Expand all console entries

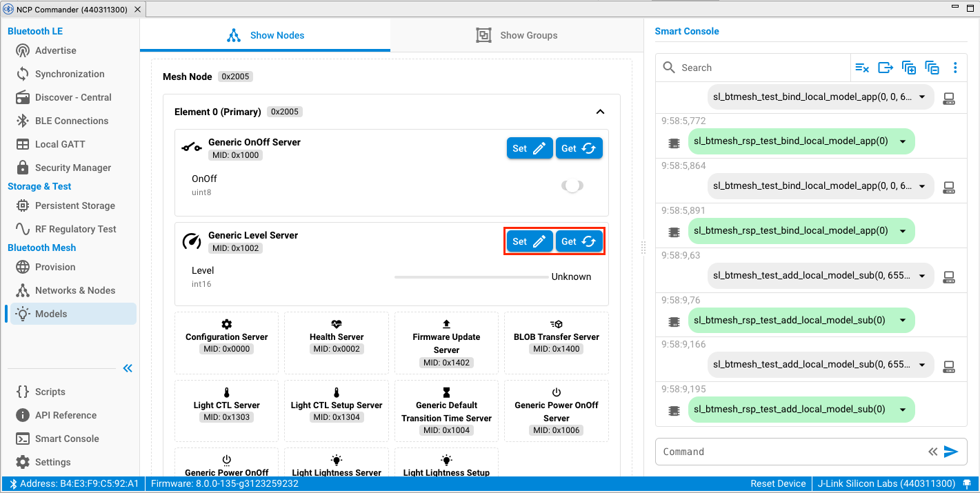point(909,68)
